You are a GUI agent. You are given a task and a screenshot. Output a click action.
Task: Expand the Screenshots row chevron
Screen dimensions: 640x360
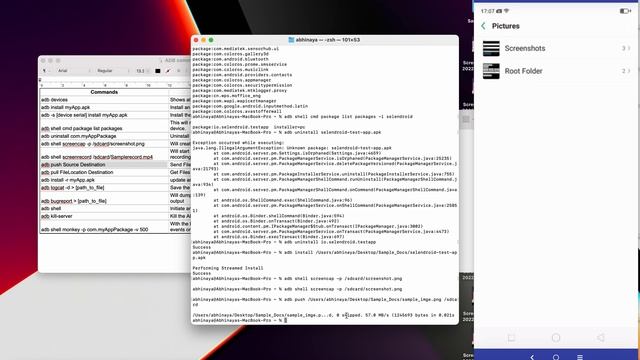click(629, 49)
